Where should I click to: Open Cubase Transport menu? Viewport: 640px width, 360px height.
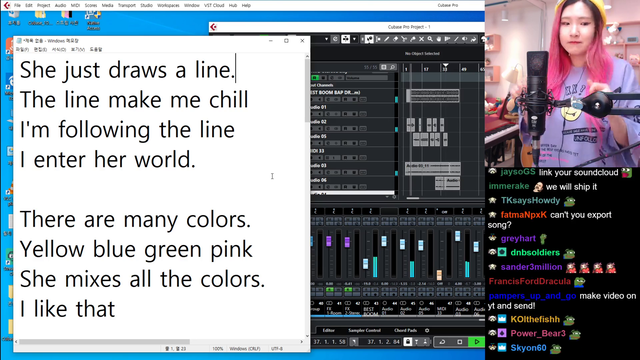pyautogui.click(x=127, y=5)
